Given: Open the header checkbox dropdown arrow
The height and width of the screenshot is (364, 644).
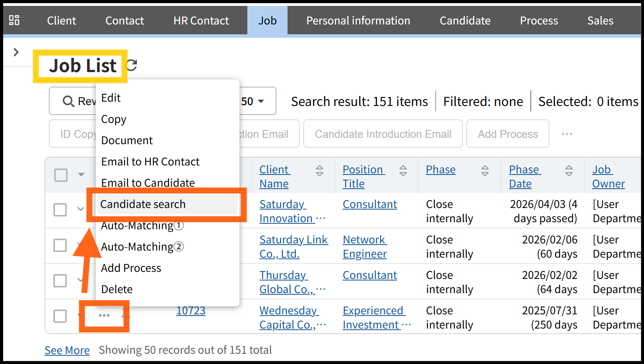Looking at the screenshot, I should click(x=81, y=175).
